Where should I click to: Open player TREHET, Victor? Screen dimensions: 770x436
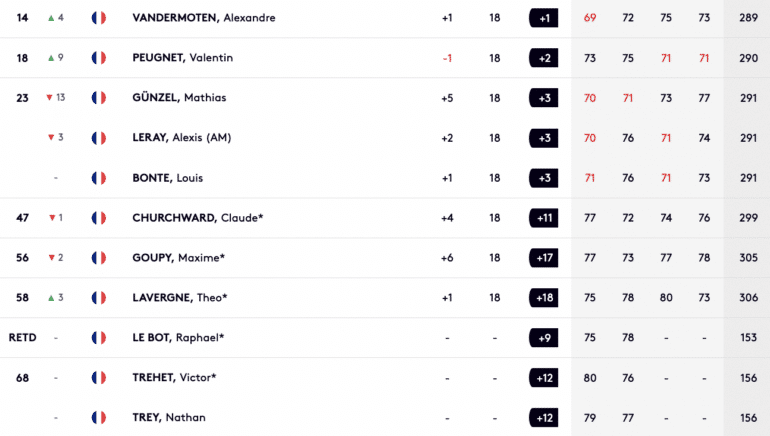pos(174,378)
